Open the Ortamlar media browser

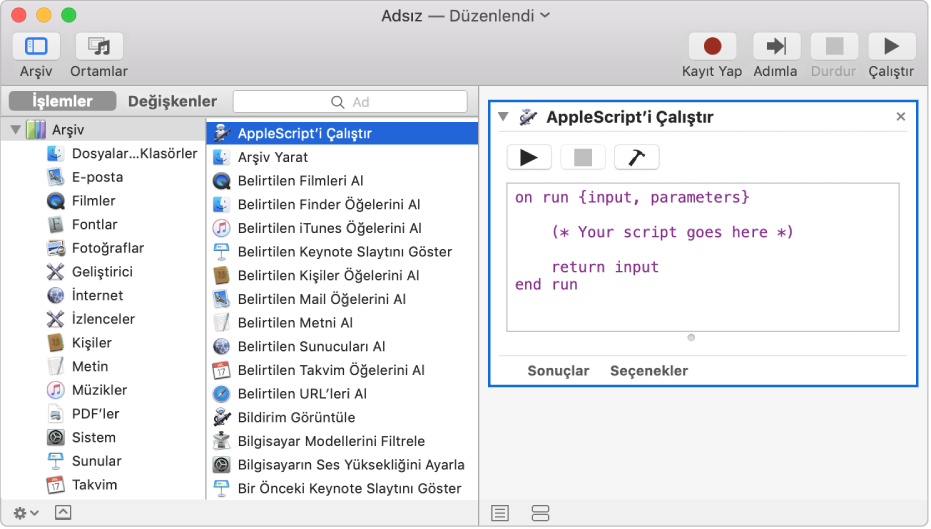98,46
